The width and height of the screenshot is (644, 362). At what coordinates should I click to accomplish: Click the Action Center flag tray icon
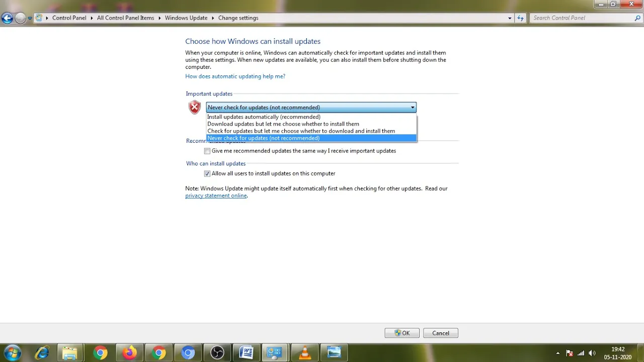click(570, 353)
